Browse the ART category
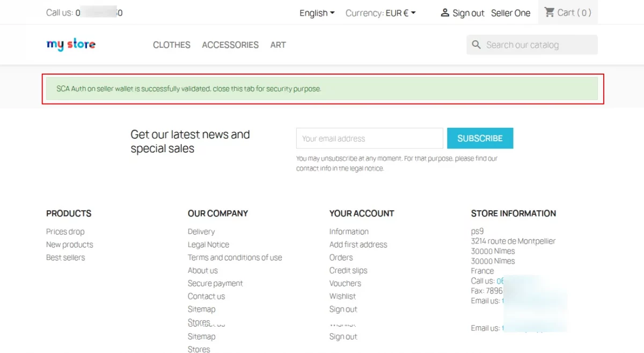The width and height of the screenshot is (644, 353). (278, 45)
